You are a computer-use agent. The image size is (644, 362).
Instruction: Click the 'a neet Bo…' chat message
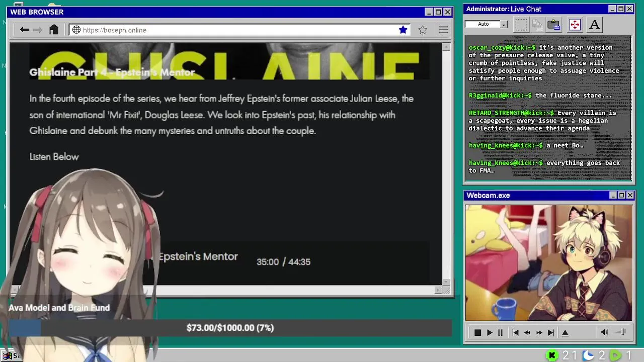(565, 146)
